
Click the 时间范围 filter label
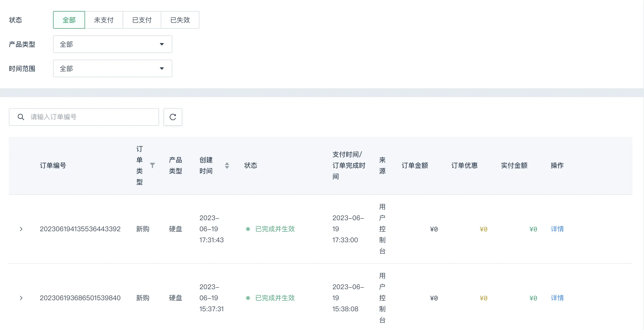point(22,68)
